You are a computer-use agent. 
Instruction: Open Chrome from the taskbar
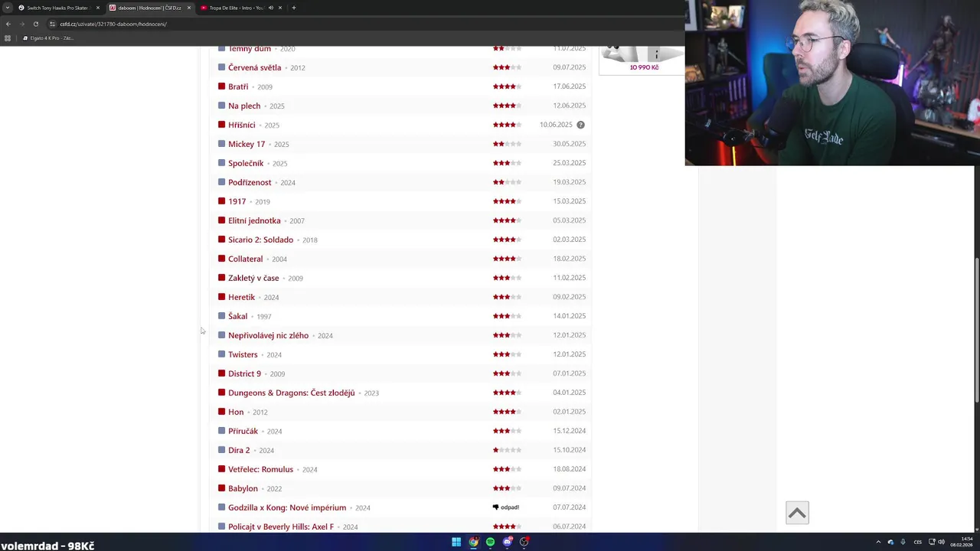pyautogui.click(x=473, y=542)
